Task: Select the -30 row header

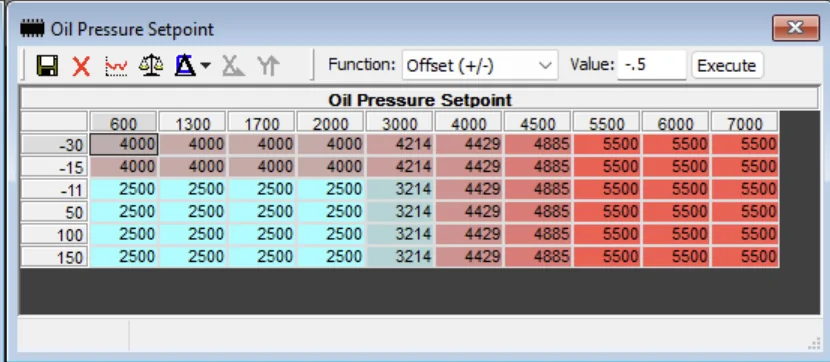Action: [54, 144]
